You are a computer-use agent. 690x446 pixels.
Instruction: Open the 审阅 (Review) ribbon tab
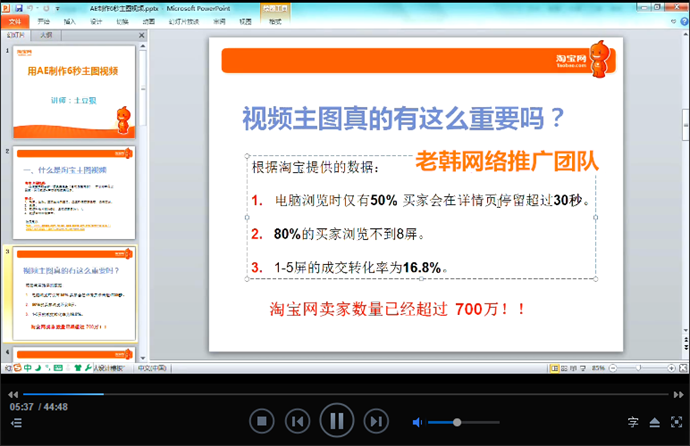(x=219, y=21)
